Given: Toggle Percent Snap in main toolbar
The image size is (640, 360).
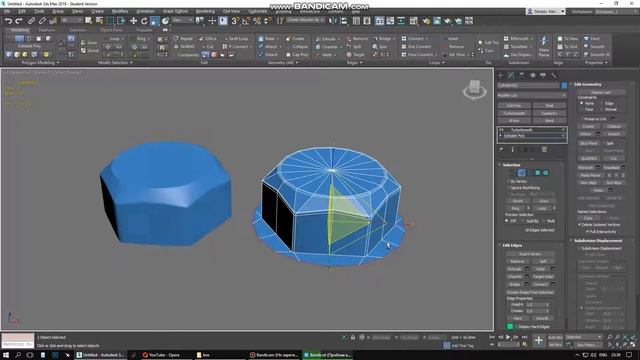Looking at the screenshot, I should [257, 21].
